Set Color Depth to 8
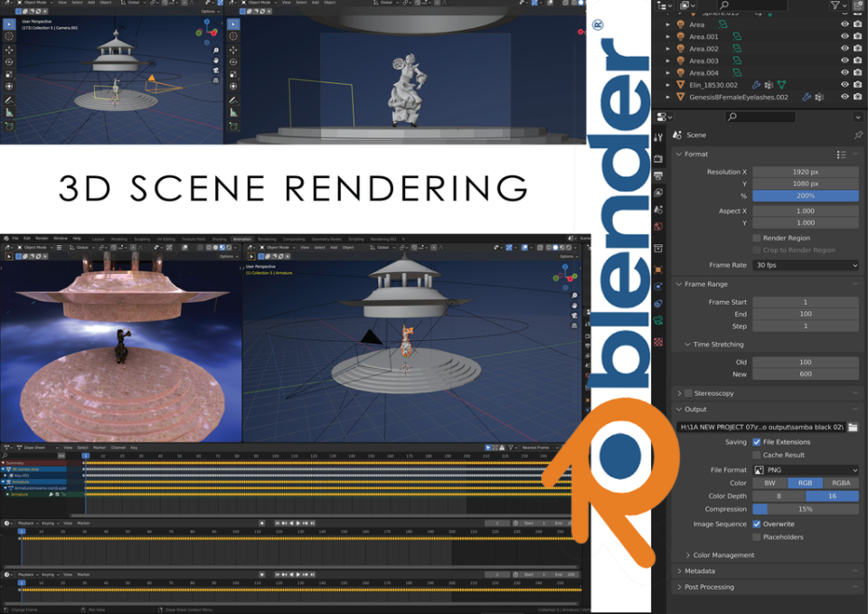Viewport: 868px width, 614px height. click(x=778, y=496)
